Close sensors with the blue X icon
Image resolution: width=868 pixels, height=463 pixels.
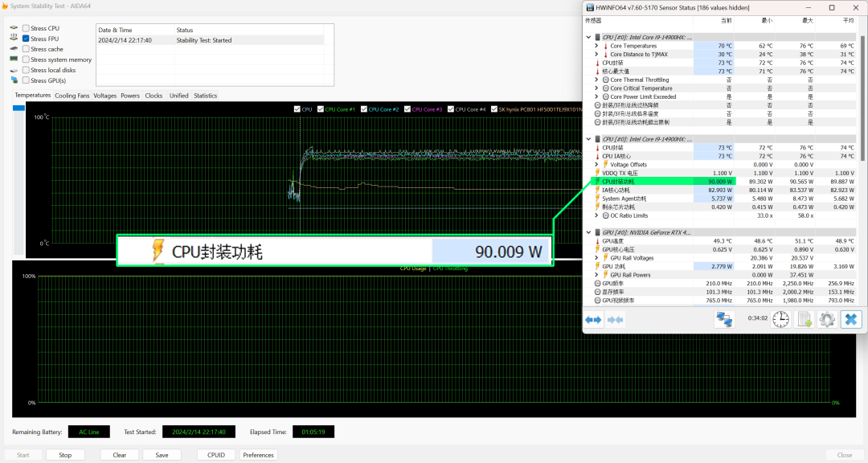coord(851,320)
